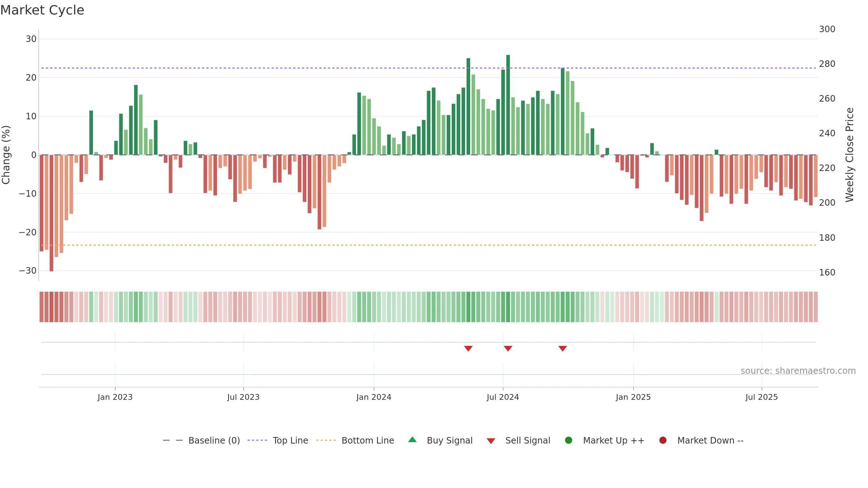Click the 160 tick on the right axis

tap(827, 273)
